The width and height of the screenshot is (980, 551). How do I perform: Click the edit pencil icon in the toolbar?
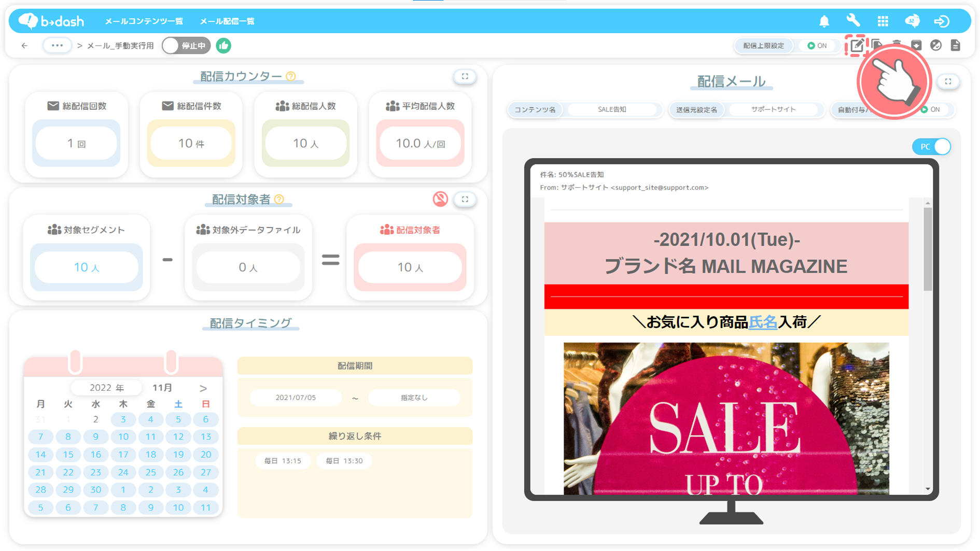pyautogui.click(x=857, y=46)
